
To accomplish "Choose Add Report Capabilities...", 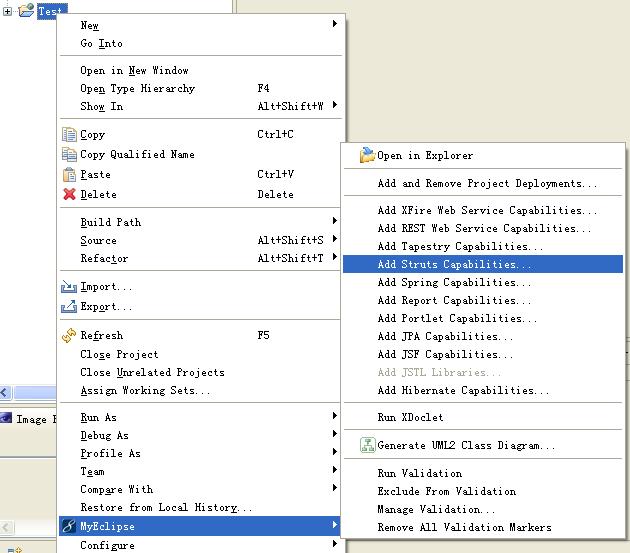I will tap(483, 300).
